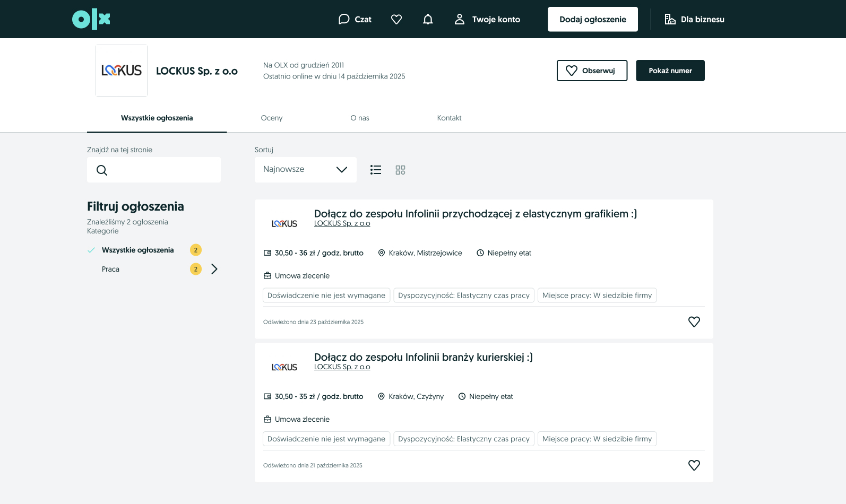Open the Najnowsze sort dropdown
The width and height of the screenshot is (846, 504).
(x=306, y=170)
